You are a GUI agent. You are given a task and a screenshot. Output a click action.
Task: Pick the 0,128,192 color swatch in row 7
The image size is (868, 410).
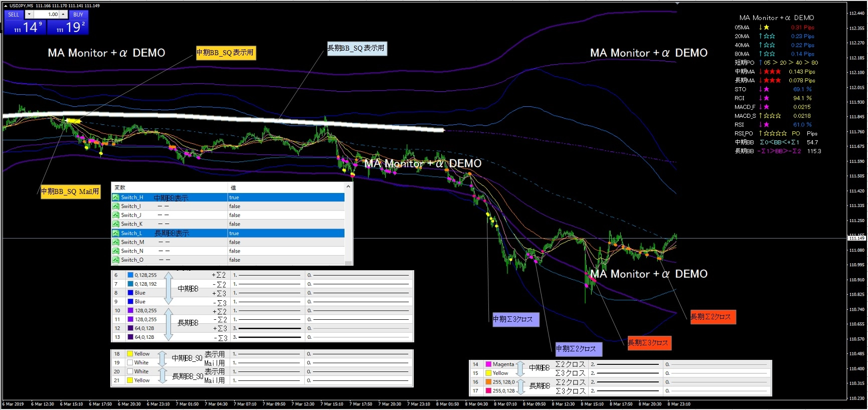coord(130,284)
